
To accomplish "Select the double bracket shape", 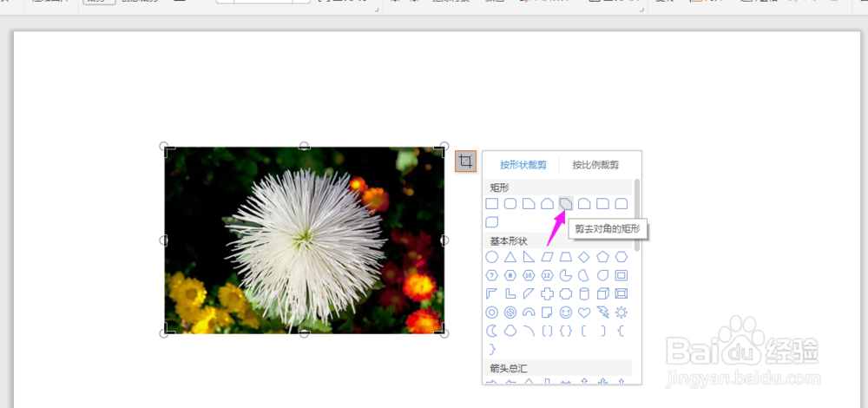I will click(548, 331).
